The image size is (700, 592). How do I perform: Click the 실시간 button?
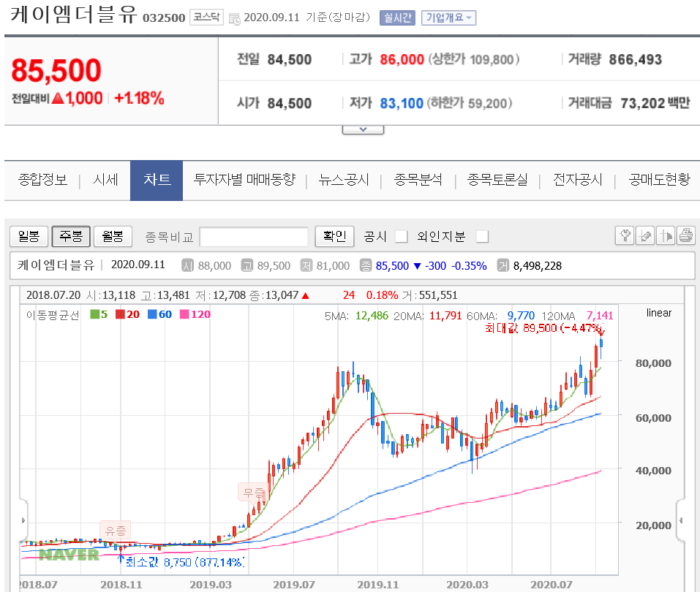pyautogui.click(x=397, y=18)
